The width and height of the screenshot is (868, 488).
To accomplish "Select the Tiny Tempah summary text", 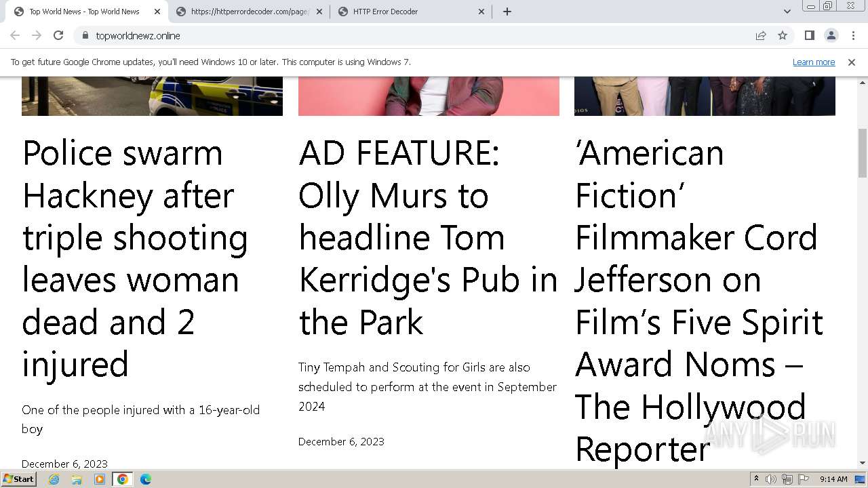I will (427, 386).
